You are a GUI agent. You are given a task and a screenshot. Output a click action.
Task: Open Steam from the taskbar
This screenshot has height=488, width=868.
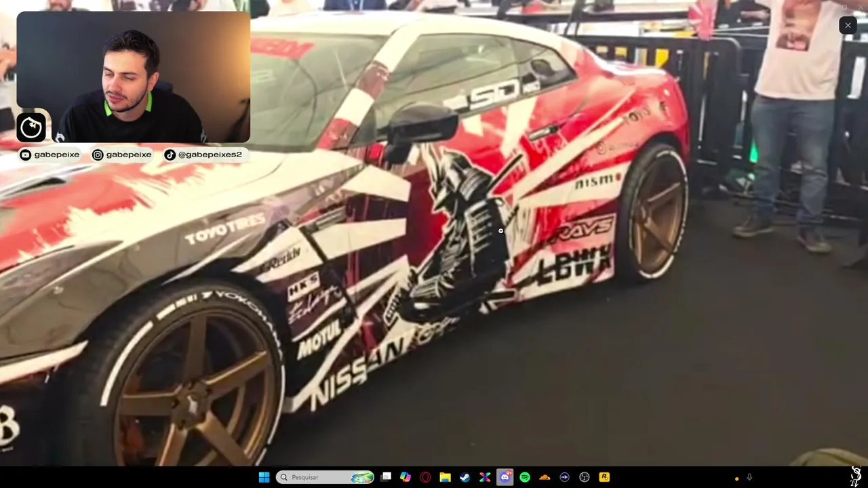[465, 477]
